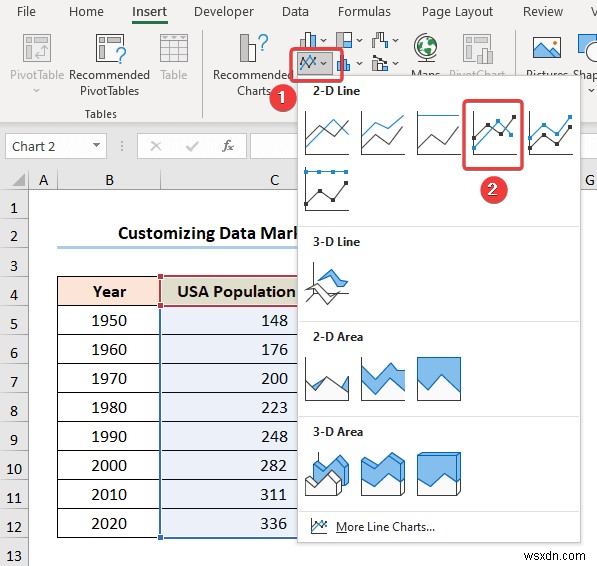This screenshot has width=597, height=566.
Task: Click the cell with value 336
Action: tap(230, 524)
